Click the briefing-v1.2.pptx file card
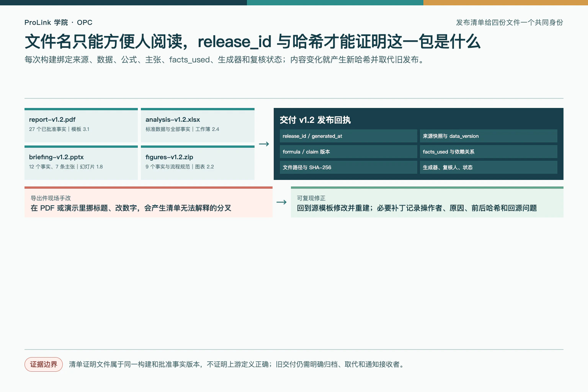 point(81,163)
